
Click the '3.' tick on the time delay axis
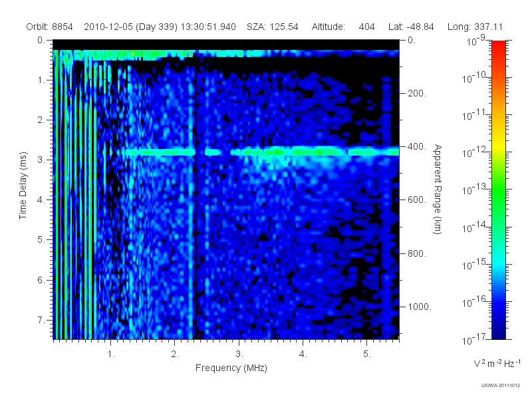click(41, 160)
